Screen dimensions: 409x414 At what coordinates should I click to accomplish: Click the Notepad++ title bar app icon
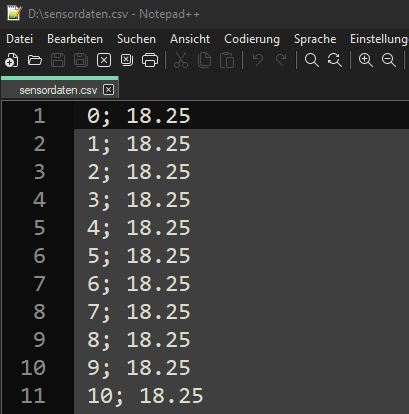(15, 13)
